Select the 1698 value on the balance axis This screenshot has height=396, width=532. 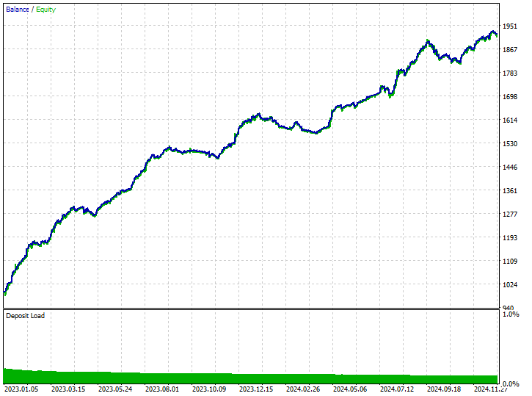click(x=510, y=97)
